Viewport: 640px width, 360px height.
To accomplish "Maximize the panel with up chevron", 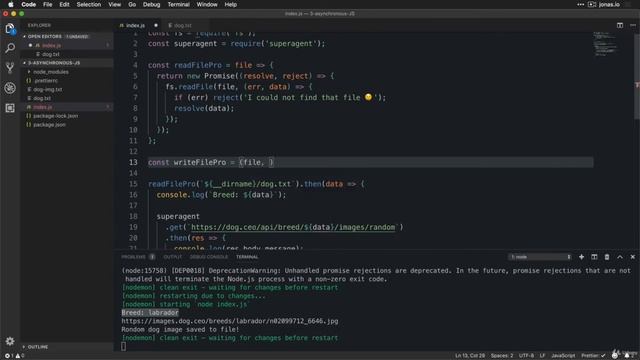I will point(620,257).
